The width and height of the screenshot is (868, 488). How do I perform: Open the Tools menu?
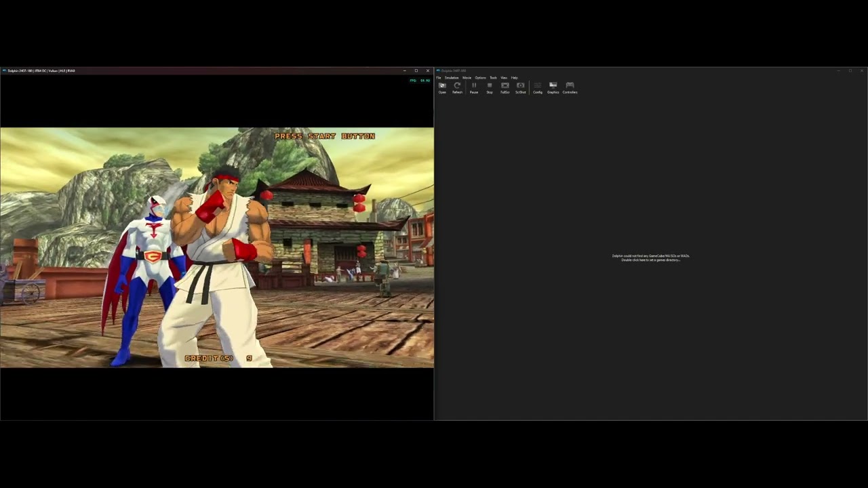(493, 78)
